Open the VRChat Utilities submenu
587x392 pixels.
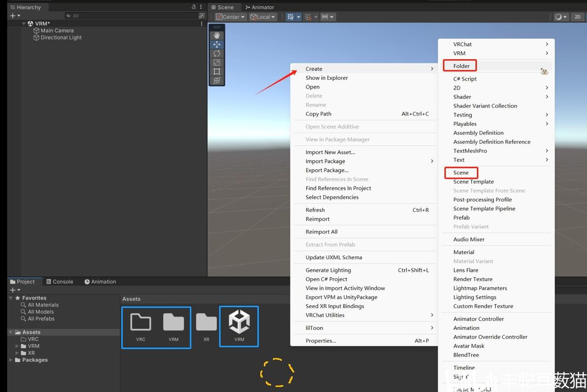363,315
